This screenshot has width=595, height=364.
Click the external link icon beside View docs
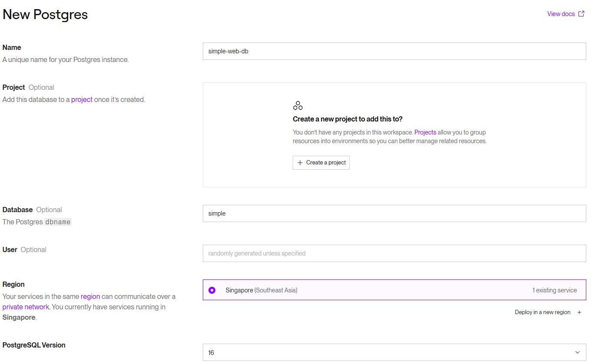pyautogui.click(x=582, y=14)
